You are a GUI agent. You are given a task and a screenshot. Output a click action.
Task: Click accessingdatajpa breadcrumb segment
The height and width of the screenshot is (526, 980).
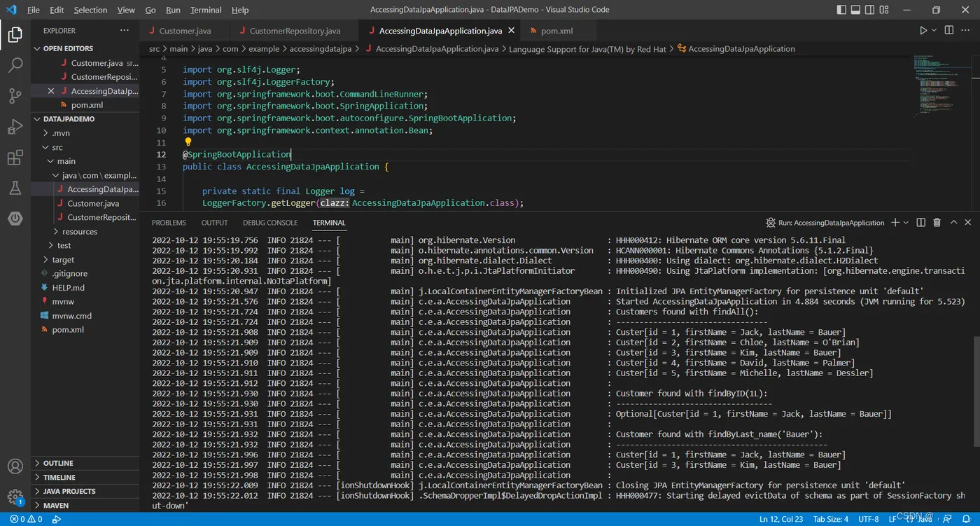point(320,49)
